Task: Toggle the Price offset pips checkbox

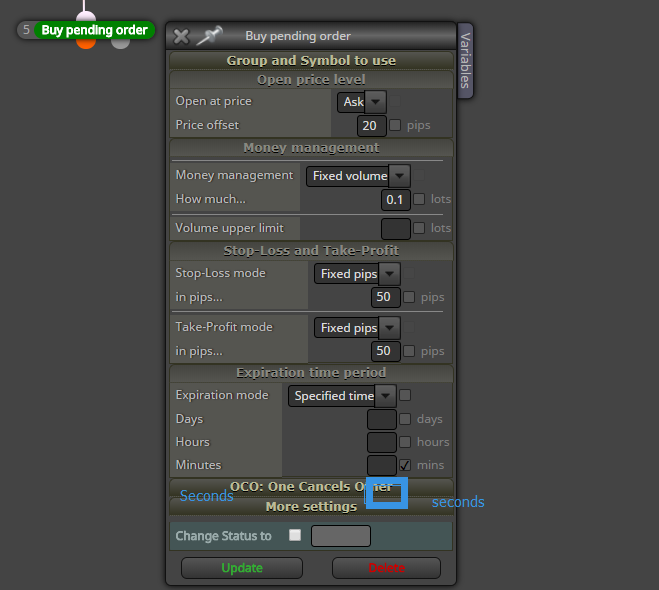Action: [x=395, y=125]
